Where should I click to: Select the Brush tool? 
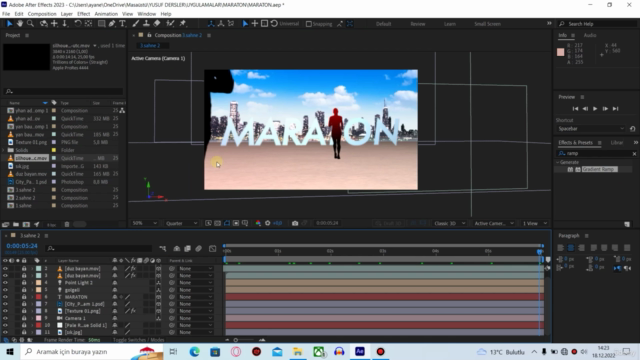pos(136,24)
